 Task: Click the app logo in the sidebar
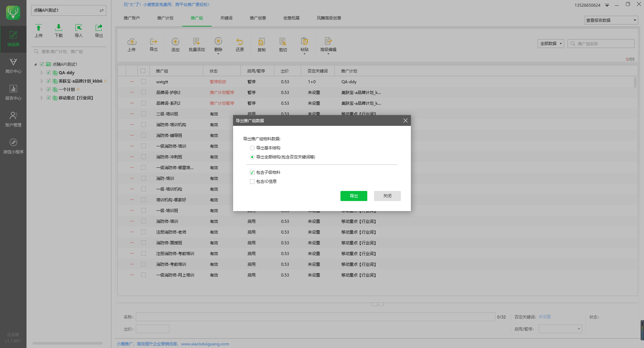coord(13,13)
